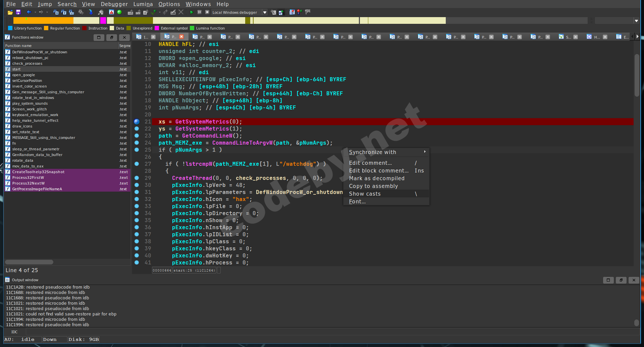The height and width of the screenshot is (347, 644).
Task: Pause the debugged process
Action: tap(199, 12)
